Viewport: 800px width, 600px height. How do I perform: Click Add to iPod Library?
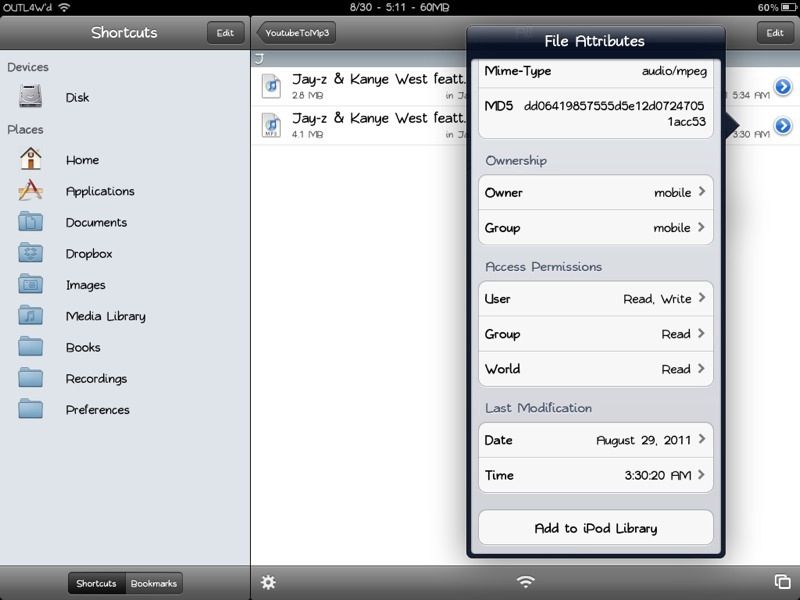[x=595, y=528]
